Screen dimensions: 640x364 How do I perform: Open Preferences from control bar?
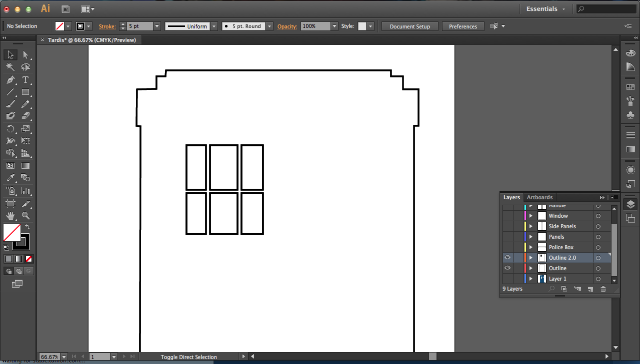(x=463, y=26)
